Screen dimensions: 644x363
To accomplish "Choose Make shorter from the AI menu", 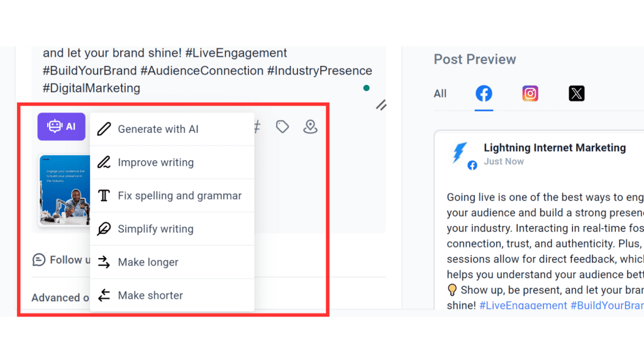I will tap(151, 295).
